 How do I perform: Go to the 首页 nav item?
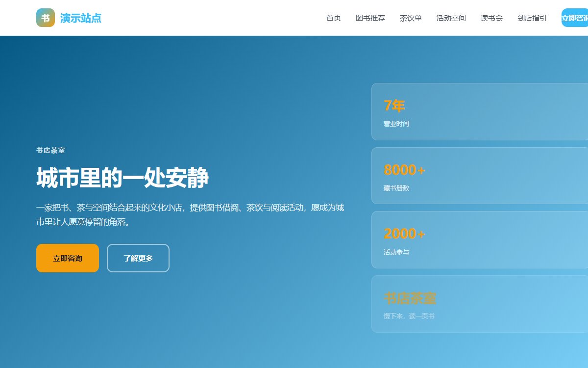point(334,18)
